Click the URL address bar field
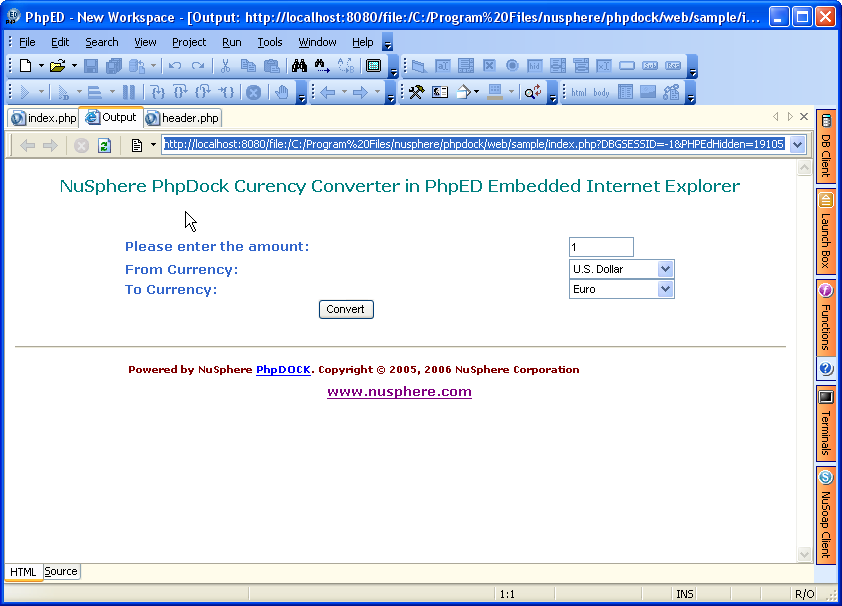The width and height of the screenshot is (842, 606). click(474, 144)
